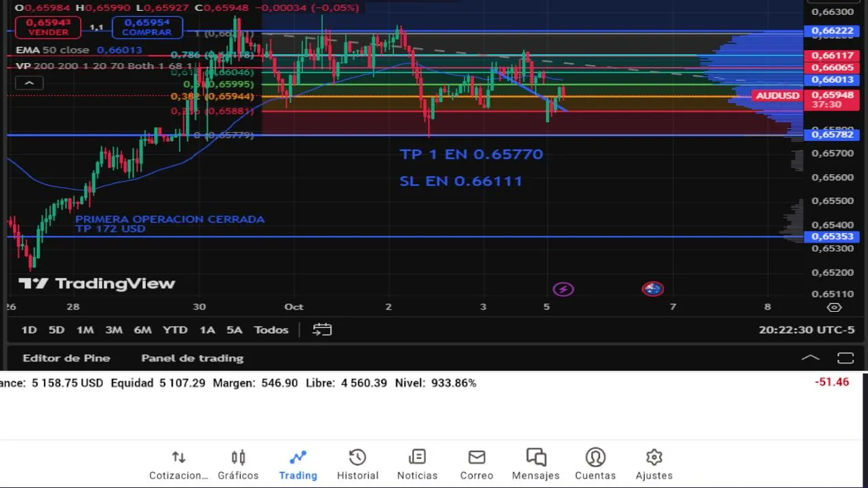Select the 6M time range
The height and width of the screenshot is (488, 868).
click(142, 330)
